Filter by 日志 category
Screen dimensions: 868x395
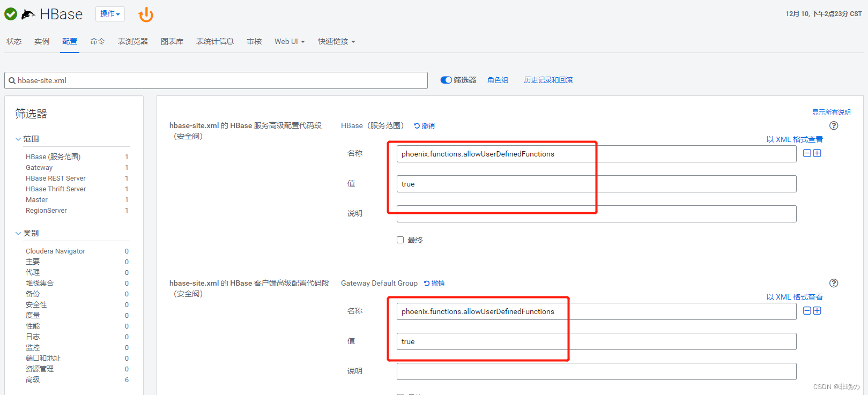coord(33,337)
